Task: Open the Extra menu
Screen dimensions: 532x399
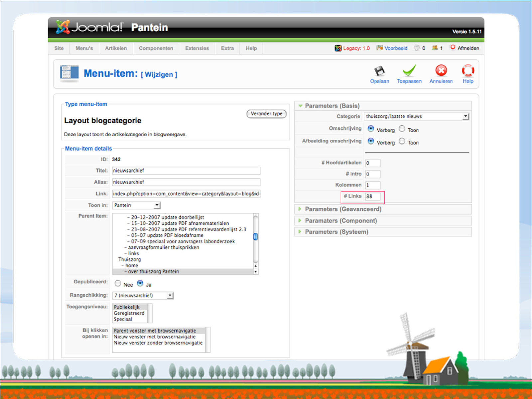Action: coord(227,48)
